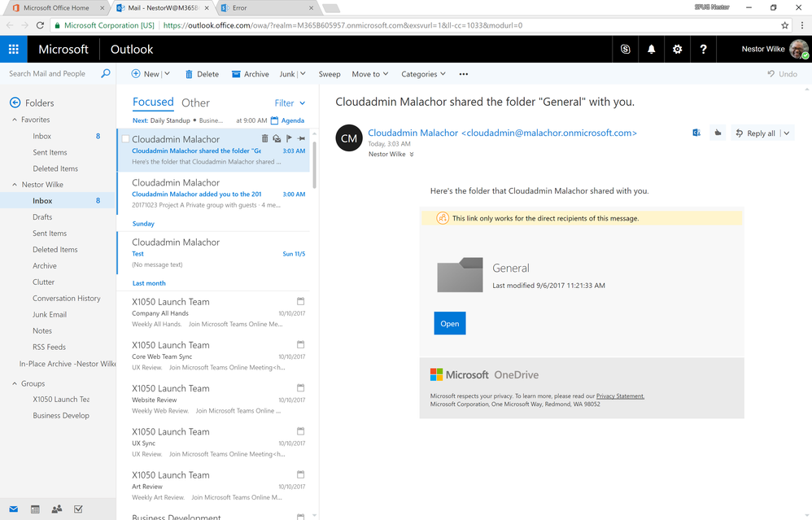812x520 pixels.
Task: Switch to the Focused inbox tab
Action: (x=153, y=102)
